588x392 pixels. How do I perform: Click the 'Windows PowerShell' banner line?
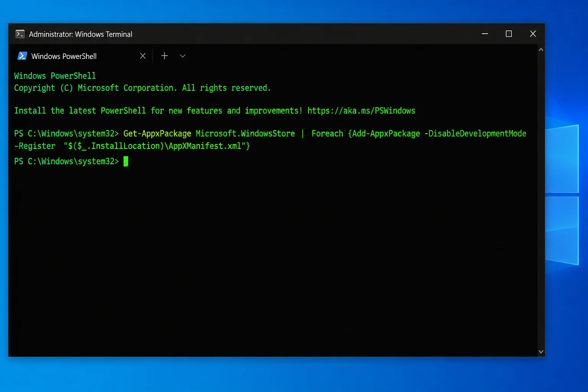click(55, 76)
